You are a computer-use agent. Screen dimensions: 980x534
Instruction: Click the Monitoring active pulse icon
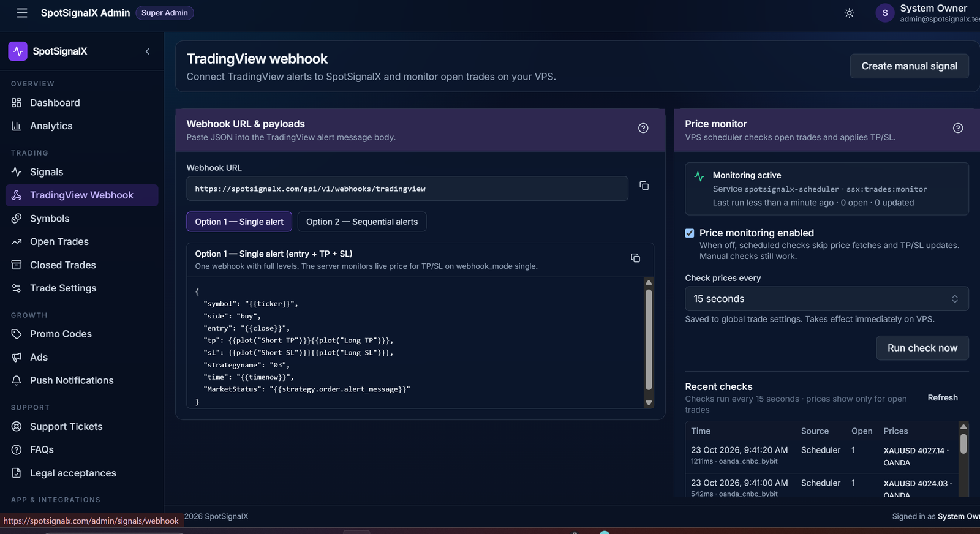click(699, 176)
